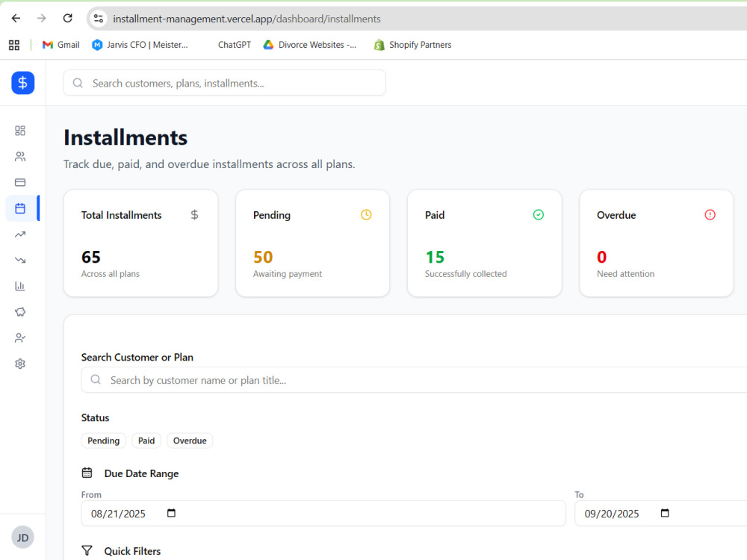Click the Installments page heading
747x560 pixels.
click(125, 137)
